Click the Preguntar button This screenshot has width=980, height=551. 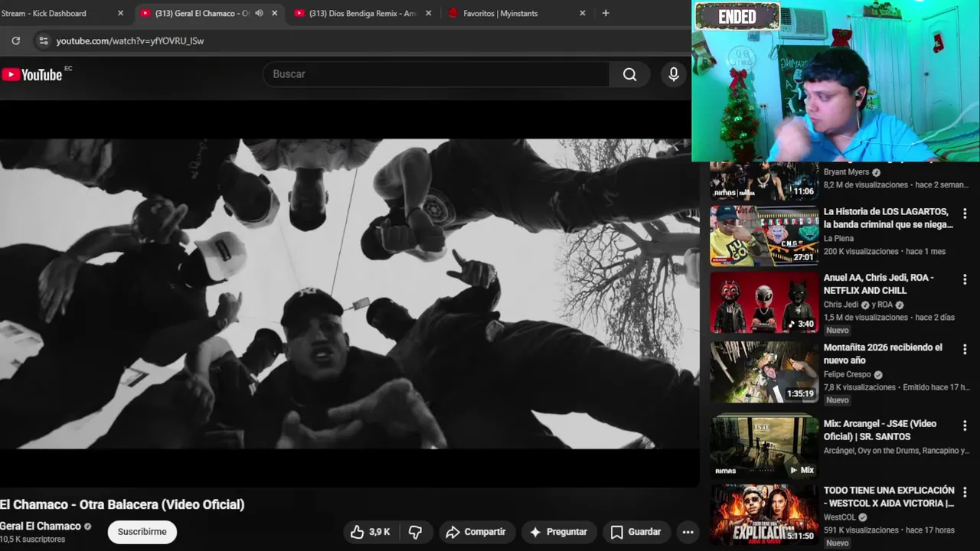pos(558,532)
